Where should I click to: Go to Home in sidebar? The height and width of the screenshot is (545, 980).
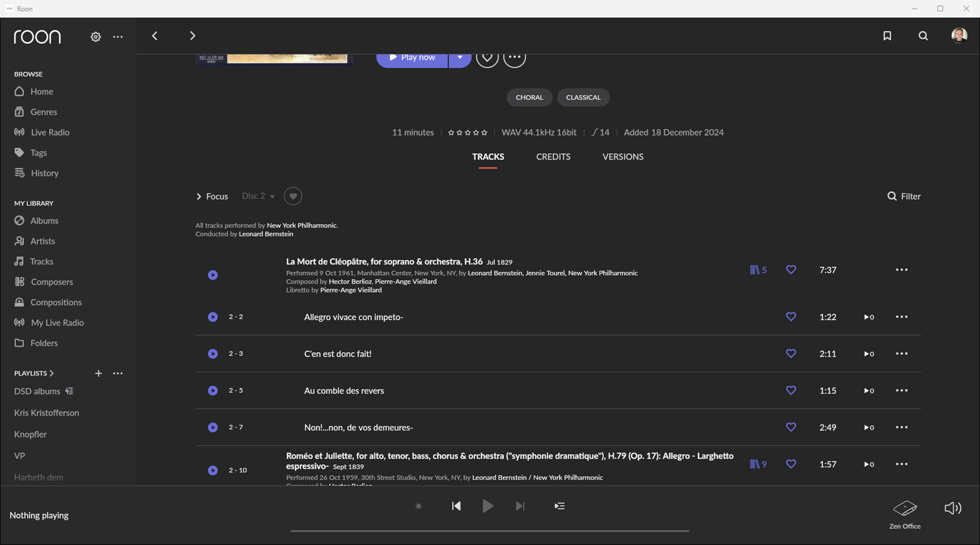(34, 92)
